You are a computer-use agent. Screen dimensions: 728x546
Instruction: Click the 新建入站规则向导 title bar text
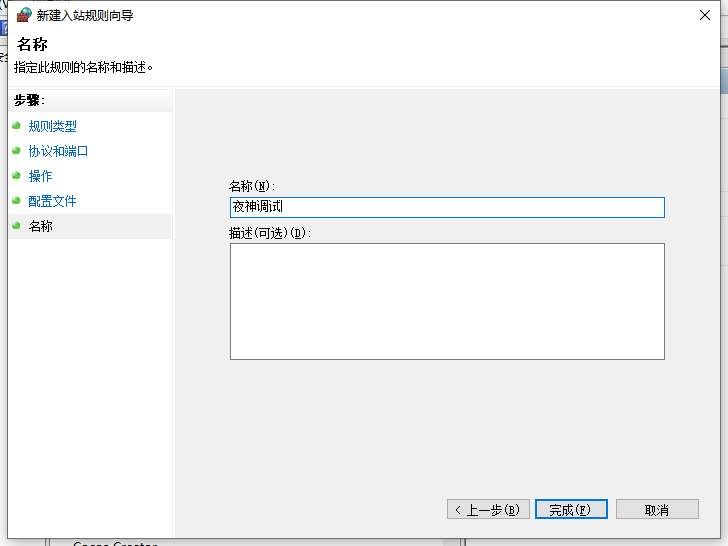[85, 15]
